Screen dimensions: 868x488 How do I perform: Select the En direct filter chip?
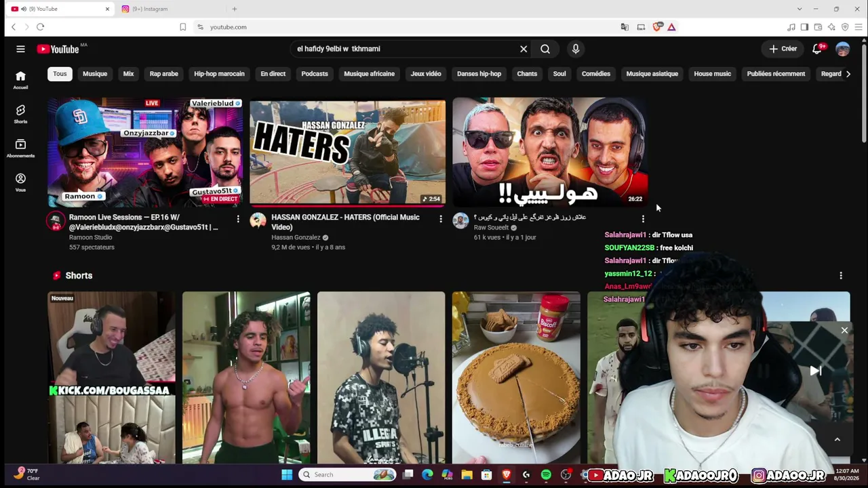click(273, 74)
